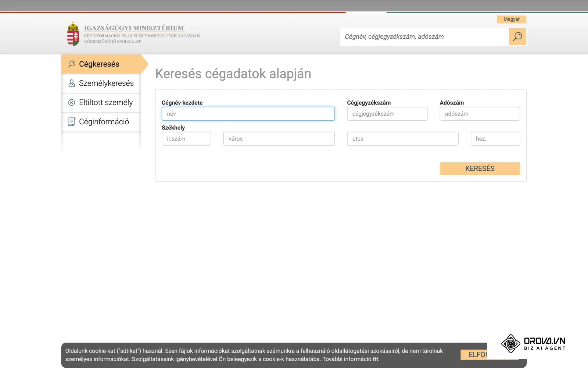Go to Eltiltott személy section
This screenshot has width=588, height=368.
pos(101,102)
